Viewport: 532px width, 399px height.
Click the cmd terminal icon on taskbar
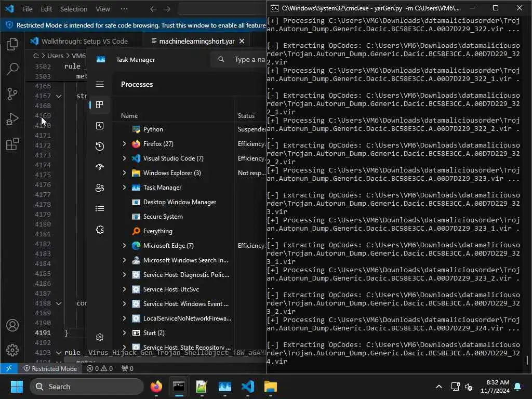pos(179,386)
